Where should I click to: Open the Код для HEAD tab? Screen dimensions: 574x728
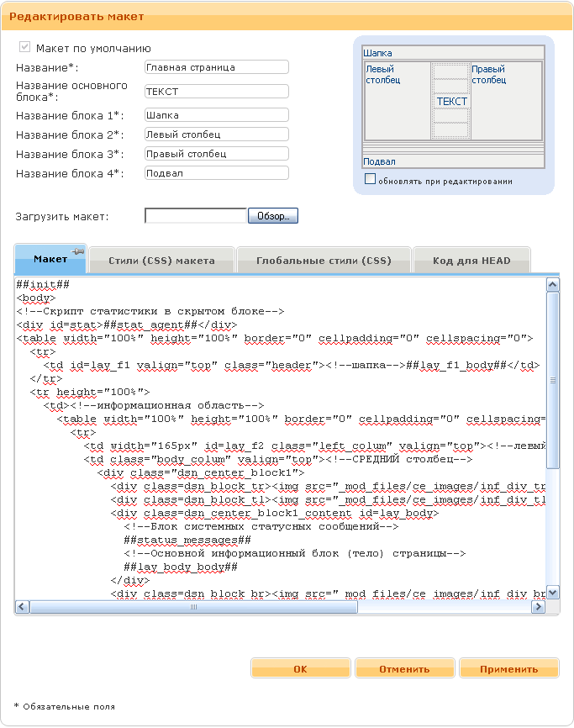point(471,261)
